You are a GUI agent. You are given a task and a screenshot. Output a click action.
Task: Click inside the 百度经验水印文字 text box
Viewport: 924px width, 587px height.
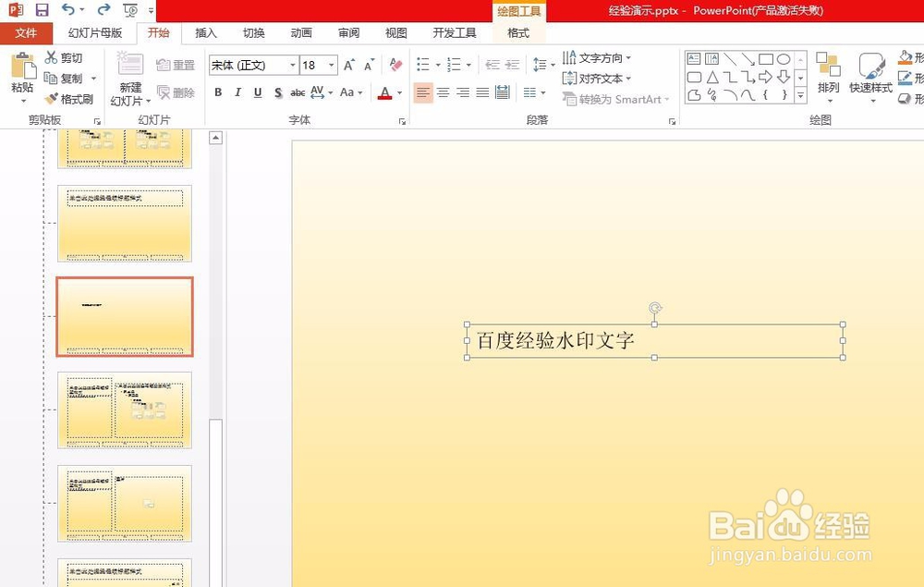click(x=655, y=341)
